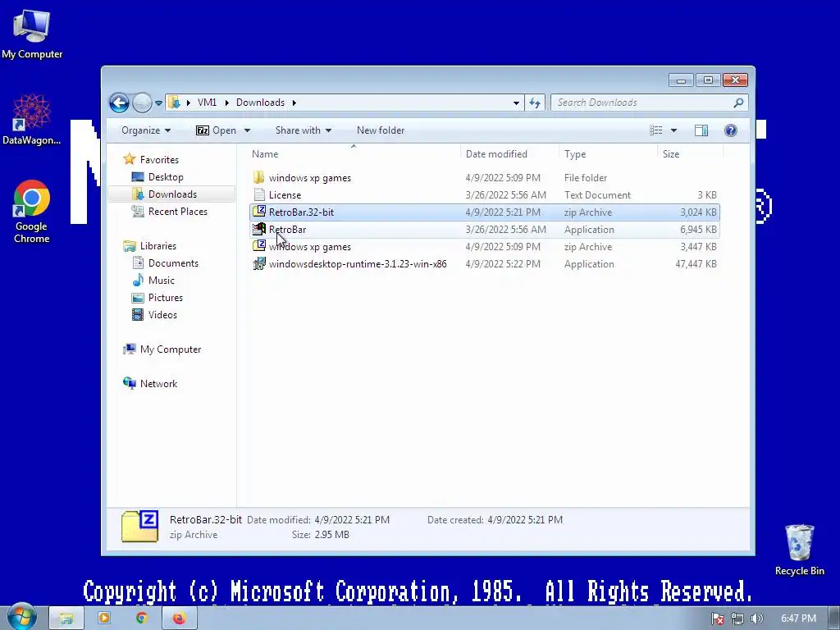Click the search magnifier icon
The height and width of the screenshot is (630, 840).
pos(739,103)
